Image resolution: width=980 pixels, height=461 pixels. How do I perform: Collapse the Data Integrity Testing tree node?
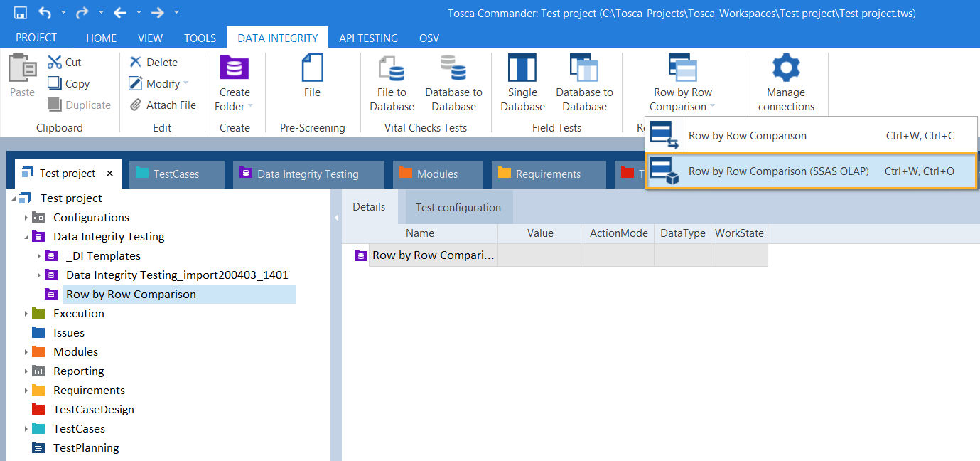[26, 237]
